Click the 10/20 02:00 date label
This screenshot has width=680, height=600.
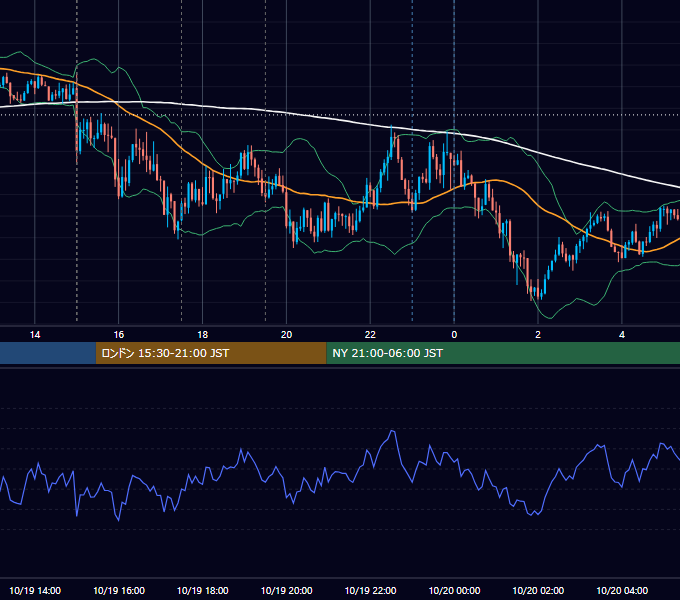pyautogui.click(x=538, y=590)
